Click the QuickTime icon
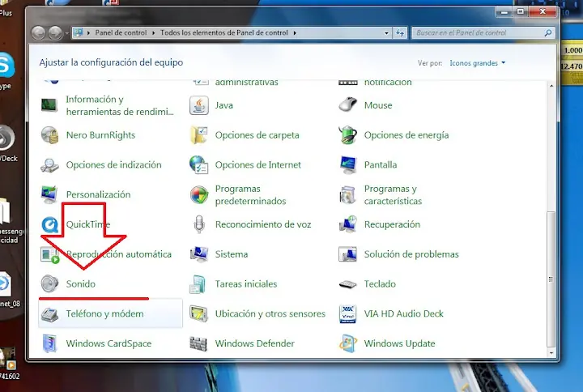 (50, 224)
